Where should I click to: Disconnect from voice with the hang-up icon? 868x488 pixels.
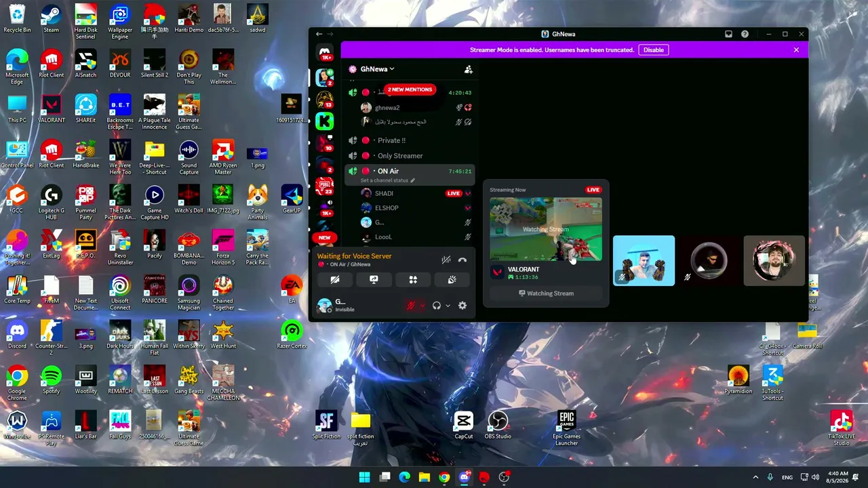tap(462, 260)
